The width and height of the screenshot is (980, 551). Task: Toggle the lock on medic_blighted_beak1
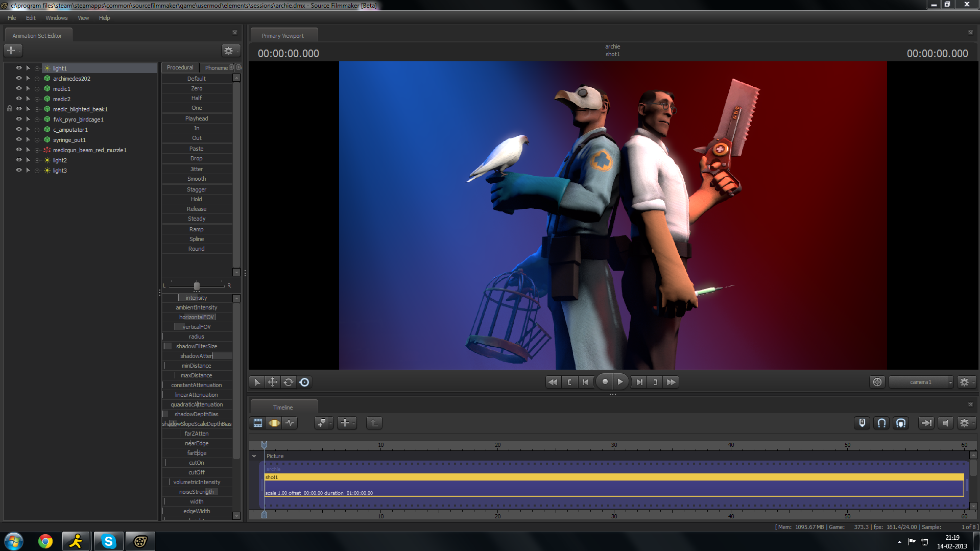click(x=10, y=109)
